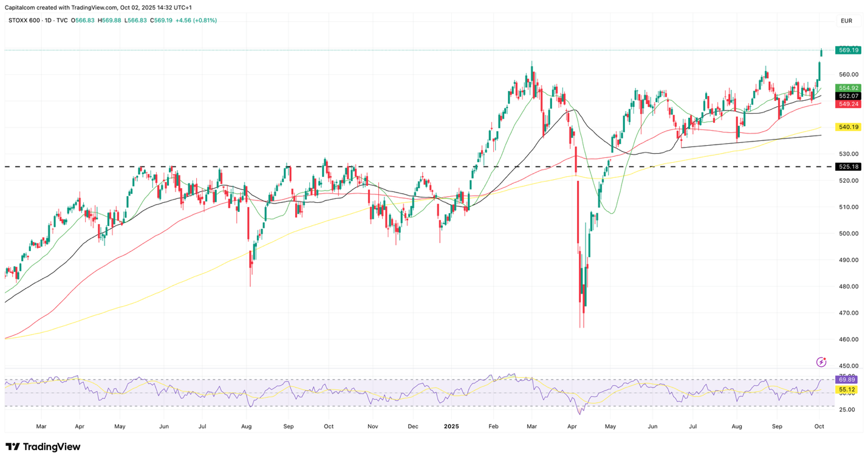Click the +4.56 (+0.81%) change text
Viewport: 868px width, 461px height.
tap(196, 21)
